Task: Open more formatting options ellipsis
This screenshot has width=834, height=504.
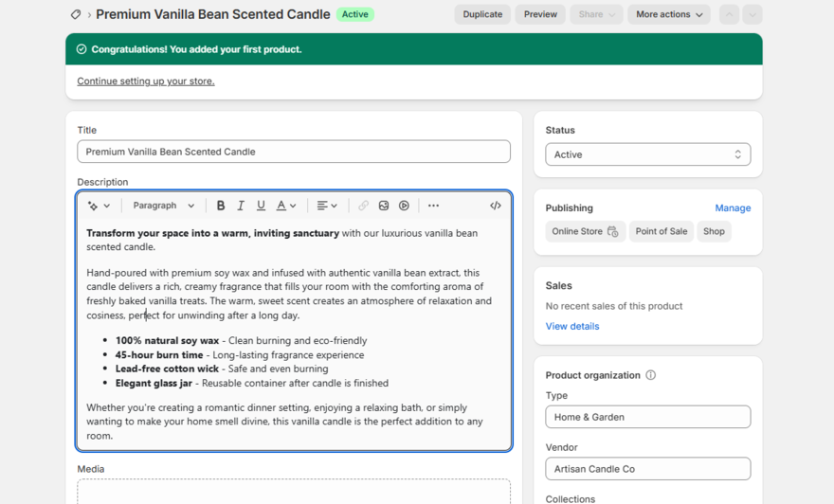Action: [x=433, y=206]
